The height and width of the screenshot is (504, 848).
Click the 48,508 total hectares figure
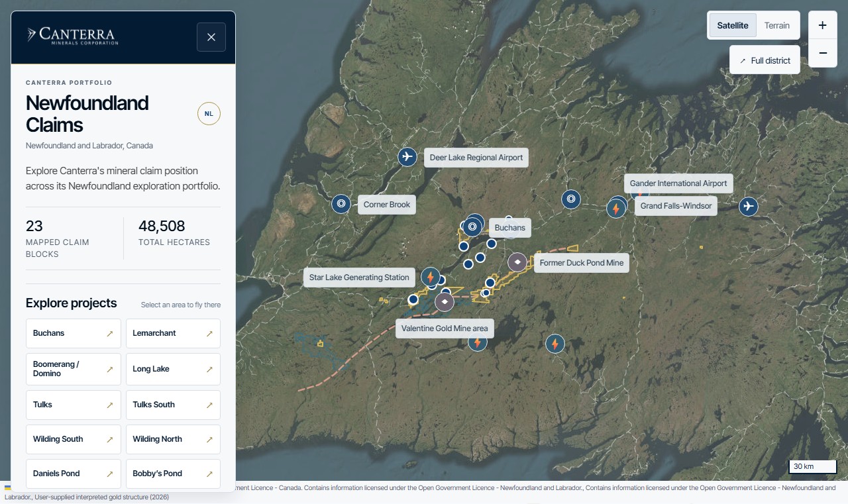162,226
